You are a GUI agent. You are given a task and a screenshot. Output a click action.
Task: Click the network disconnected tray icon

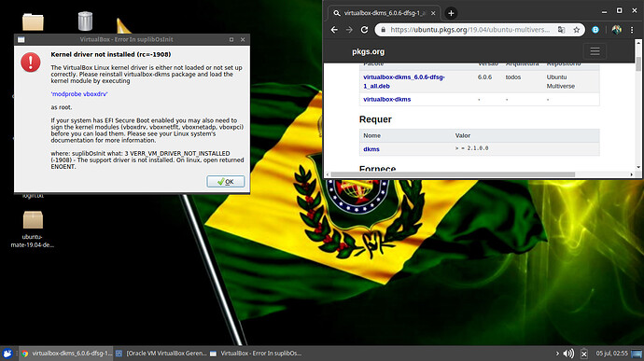pos(584,354)
